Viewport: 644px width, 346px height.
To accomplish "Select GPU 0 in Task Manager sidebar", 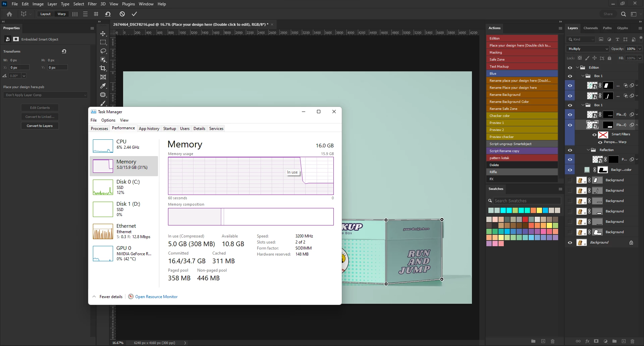I will click(124, 254).
